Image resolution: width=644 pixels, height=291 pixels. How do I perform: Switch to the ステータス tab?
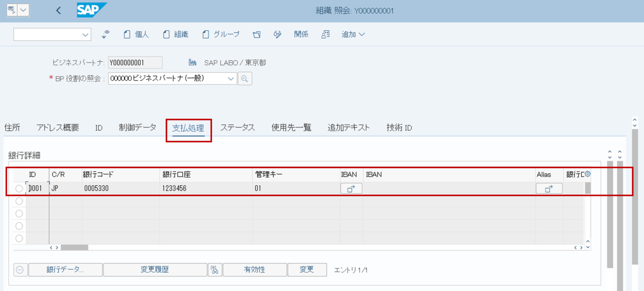coord(238,127)
